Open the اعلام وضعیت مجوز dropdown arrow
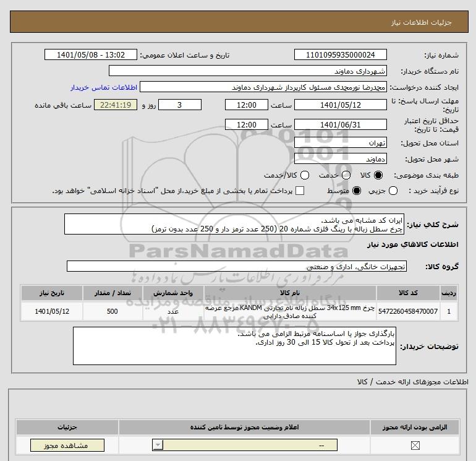The height and width of the screenshot is (461, 476). [158, 446]
